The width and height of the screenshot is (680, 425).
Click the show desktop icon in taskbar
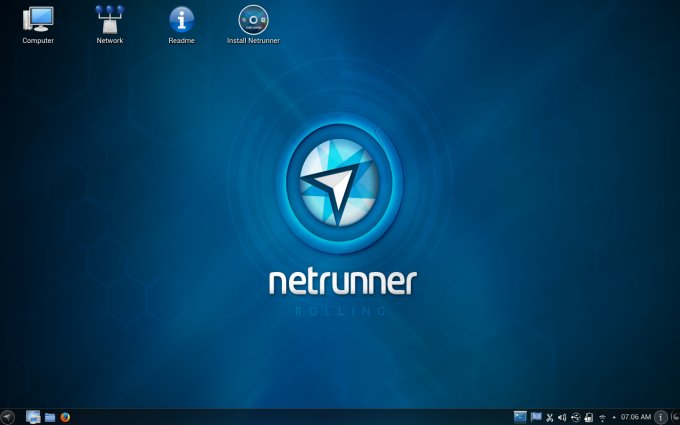coord(33,417)
